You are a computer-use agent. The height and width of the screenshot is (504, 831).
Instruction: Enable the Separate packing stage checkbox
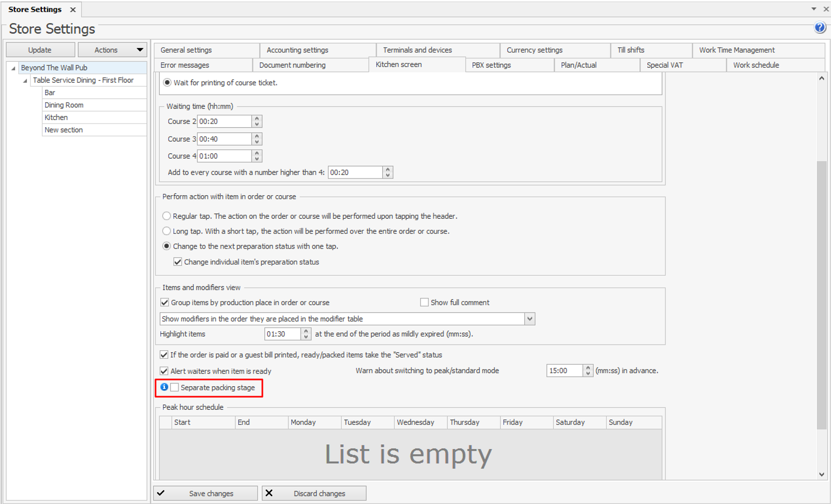tap(175, 387)
